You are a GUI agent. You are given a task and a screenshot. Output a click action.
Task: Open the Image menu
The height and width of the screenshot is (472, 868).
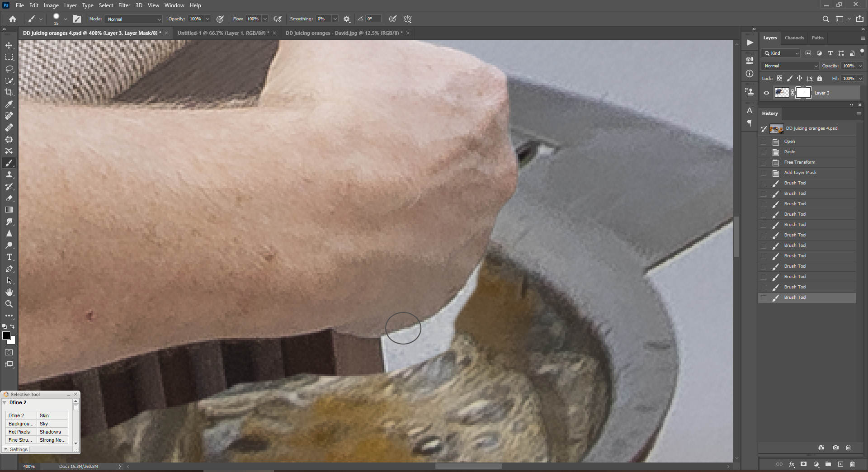coord(51,5)
